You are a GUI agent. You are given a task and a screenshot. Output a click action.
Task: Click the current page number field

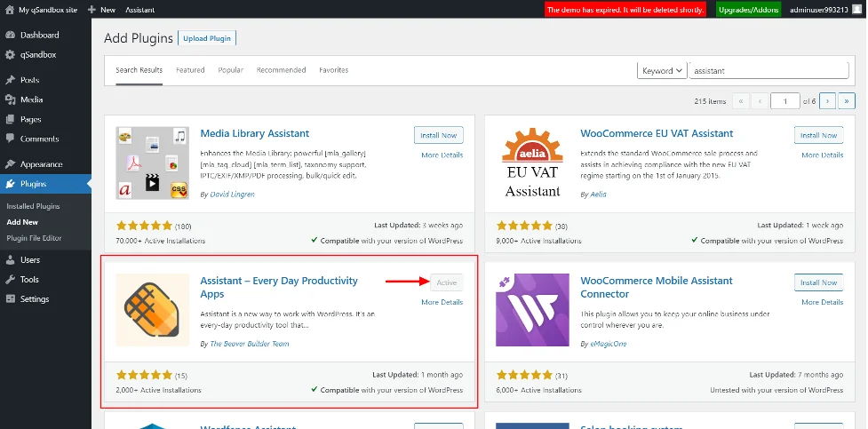click(x=785, y=101)
